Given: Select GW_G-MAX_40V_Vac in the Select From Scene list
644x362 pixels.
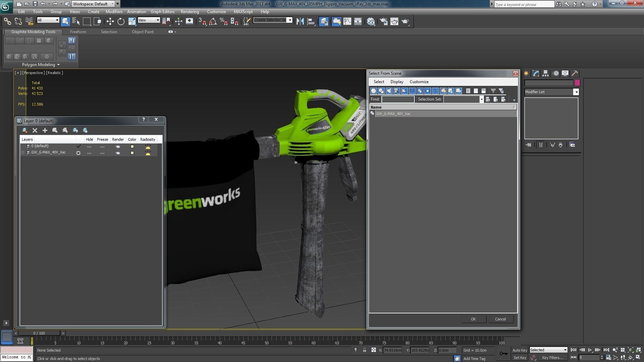Looking at the screenshot, I should click(443, 114).
